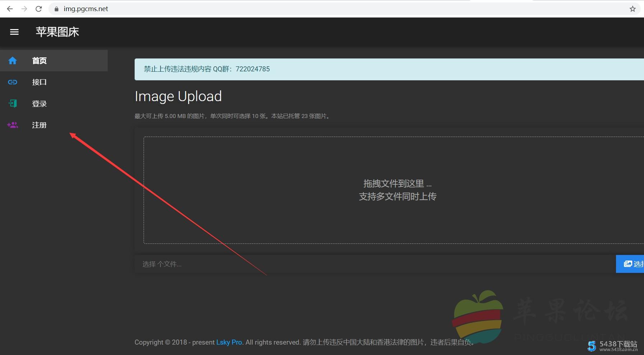
Task: Open the 首页 sidebar menu item
Action: (x=39, y=60)
